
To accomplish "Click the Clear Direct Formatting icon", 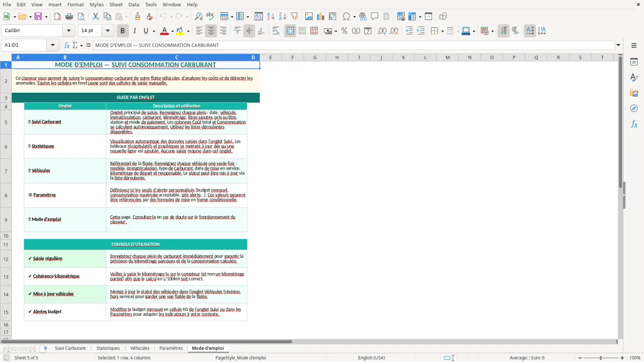I will click(149, 17).
